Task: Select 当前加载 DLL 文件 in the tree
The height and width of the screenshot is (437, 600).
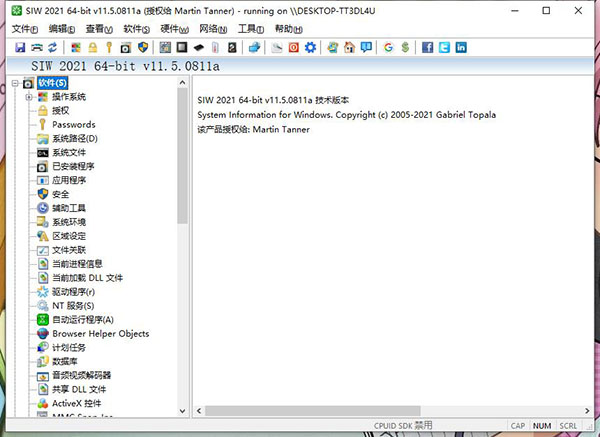Action: (88, 278)
